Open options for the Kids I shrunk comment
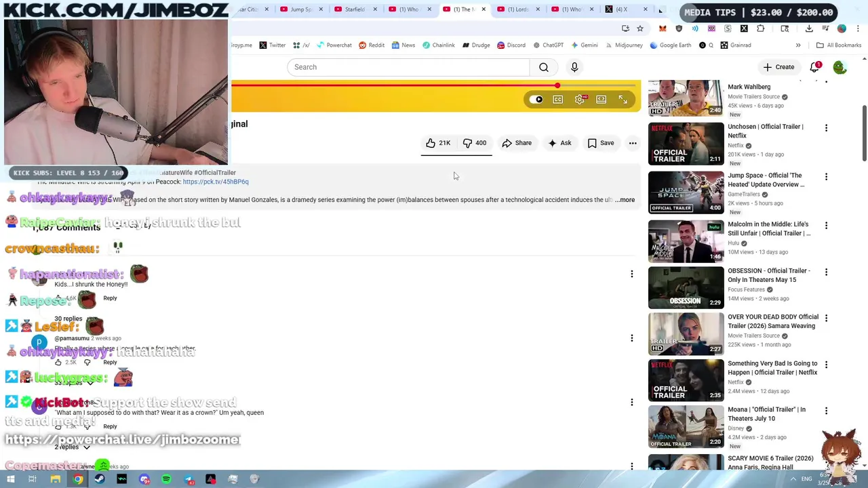This screenshot has height=488, width=868. click(631, 274)
